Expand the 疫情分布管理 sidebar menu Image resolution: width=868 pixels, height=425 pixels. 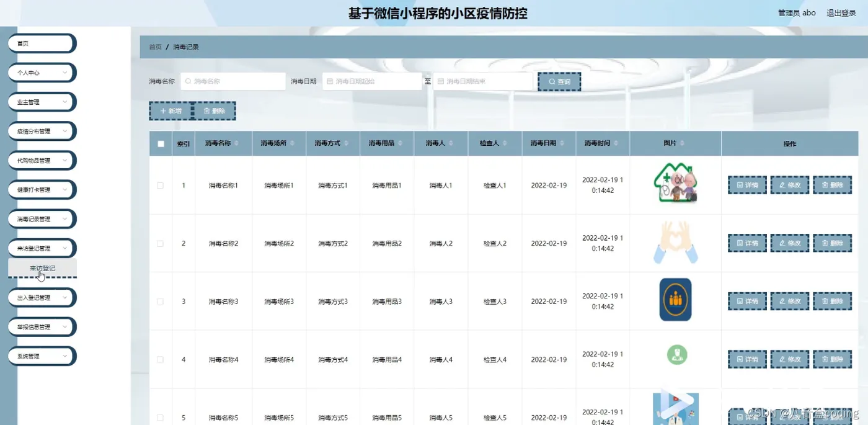(x=42, y=132)
